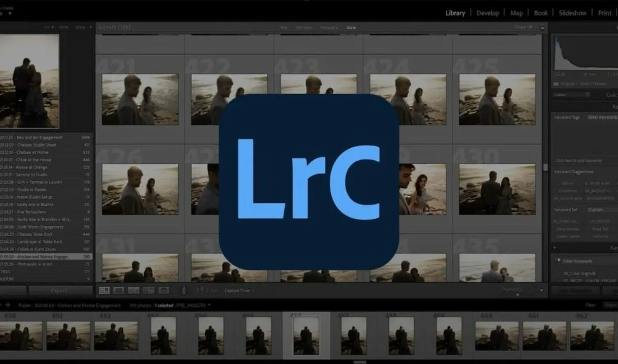Click the Painter tool spray can icon
The width and height of the screenshot is (618, 364).
click(x=184, y=290)
